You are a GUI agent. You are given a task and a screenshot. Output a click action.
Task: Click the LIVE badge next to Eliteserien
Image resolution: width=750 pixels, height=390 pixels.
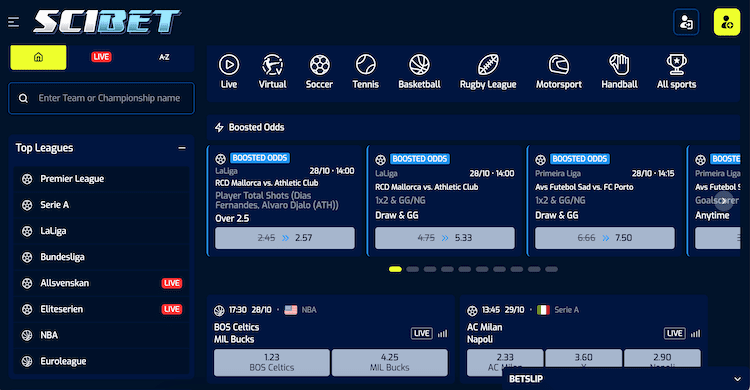click(x=171, y=309)
